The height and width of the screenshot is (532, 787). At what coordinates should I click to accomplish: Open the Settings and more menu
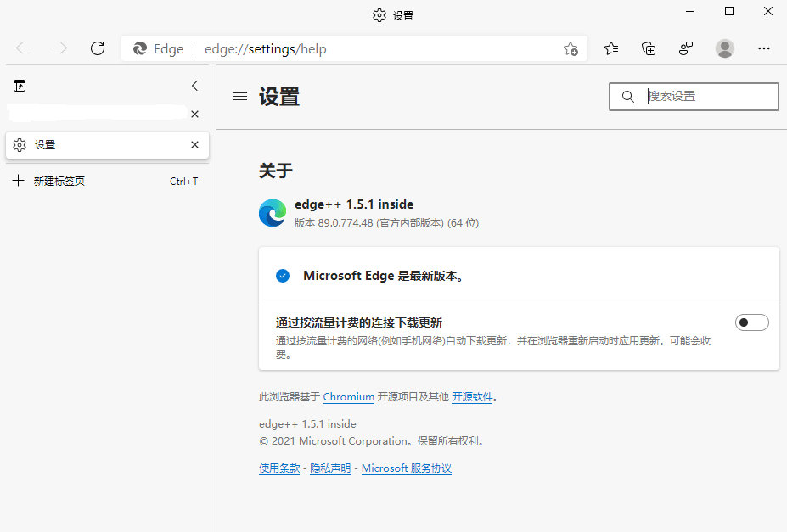[x=764, y=48]
